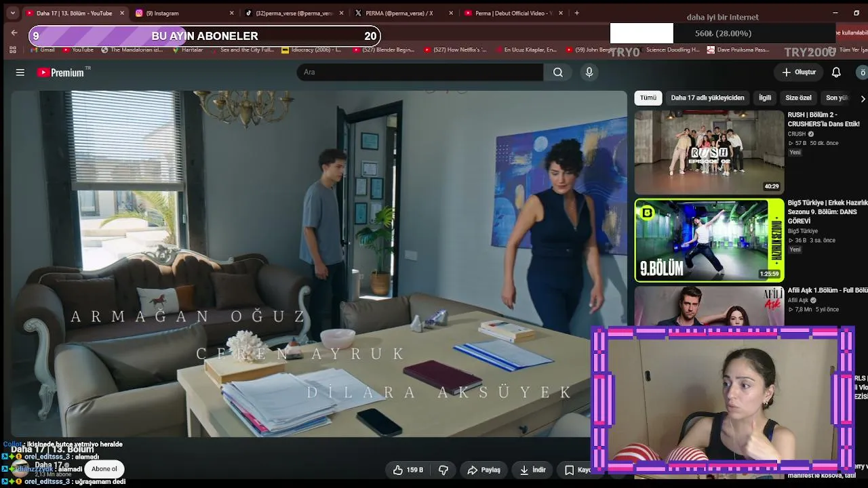Viewport: 868px width, 488px height.
Task: Open The Mandalorian bookmark
Action: pos(132,49)
